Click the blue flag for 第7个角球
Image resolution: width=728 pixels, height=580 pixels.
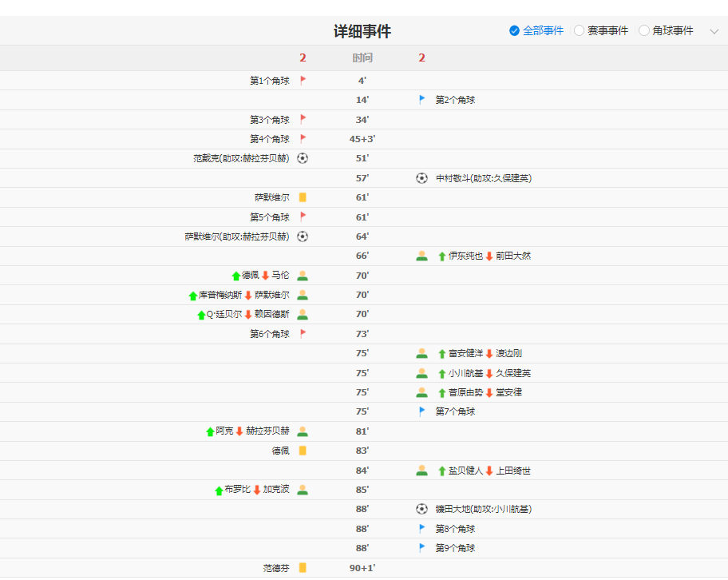[x=421, y=411]
